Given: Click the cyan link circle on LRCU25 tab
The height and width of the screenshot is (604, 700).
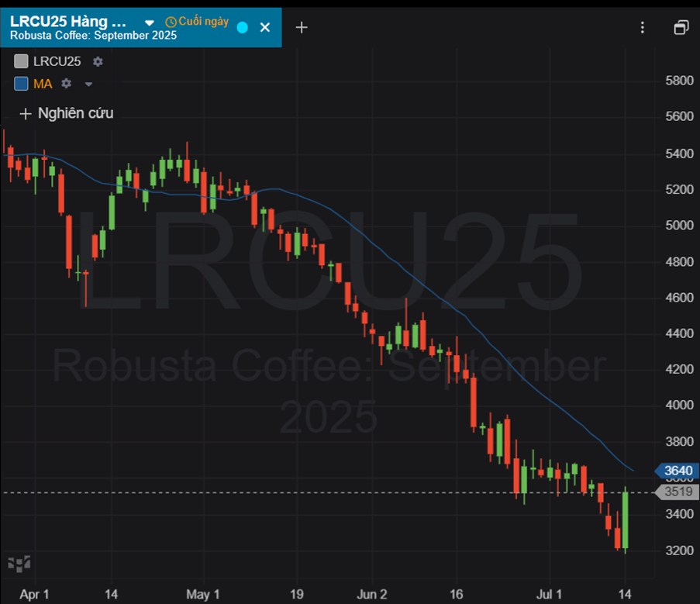Looking at the screenshot, I should tap(243, 28).
